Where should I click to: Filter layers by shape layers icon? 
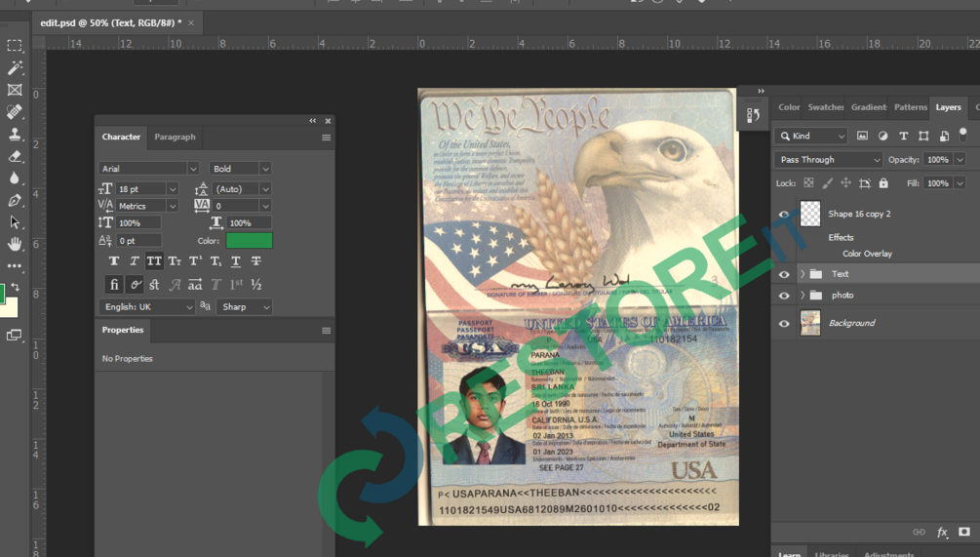[923, 136]
